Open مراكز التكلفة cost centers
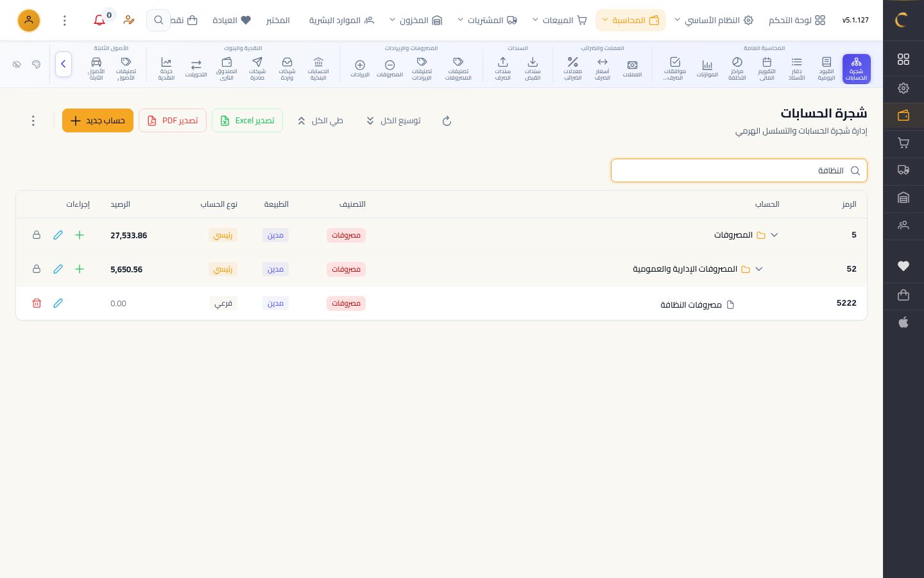 737,69
